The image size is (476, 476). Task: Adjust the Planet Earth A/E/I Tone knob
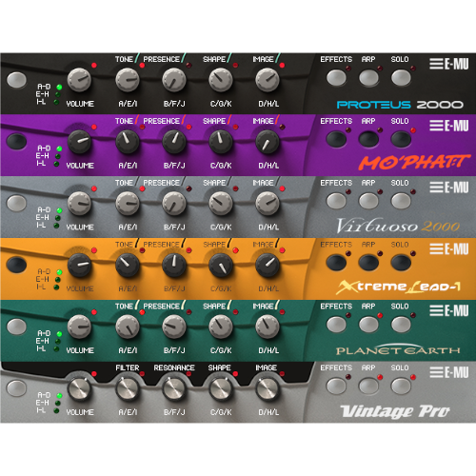[x=128, y=327]
